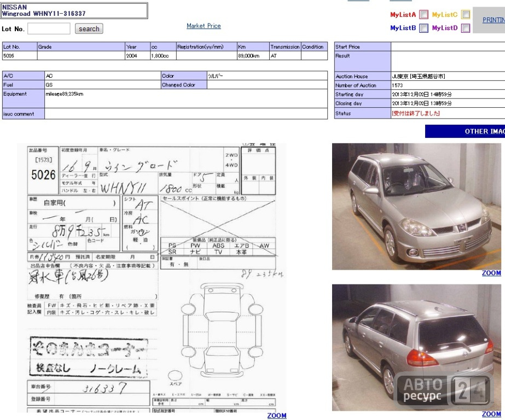Select lot number cell 5026
Screen dimensions: 505x420
(x=20, y=56)
